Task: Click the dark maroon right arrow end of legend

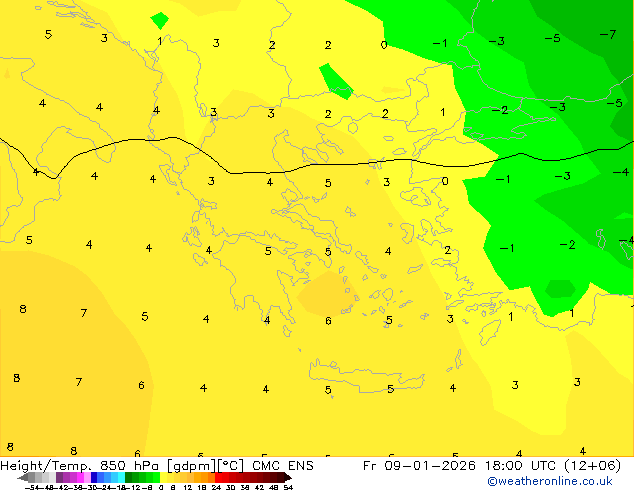Action: pyautogui.click(x=287, y=478)
